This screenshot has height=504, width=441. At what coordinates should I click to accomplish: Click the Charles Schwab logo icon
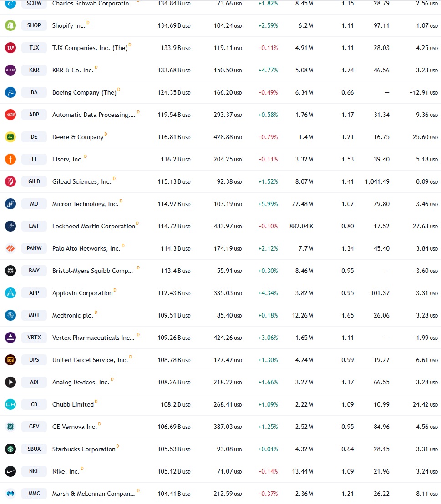(10, 4)
